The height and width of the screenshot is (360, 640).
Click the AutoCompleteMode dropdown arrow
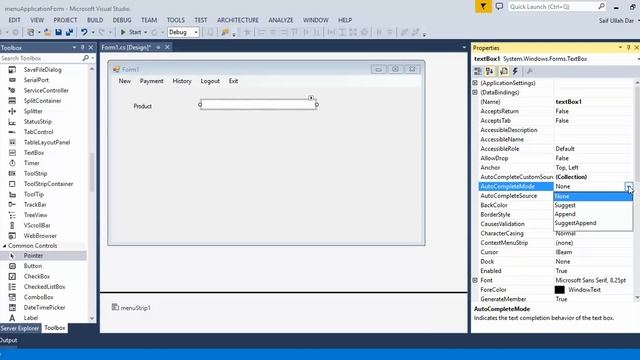(629, 187)
